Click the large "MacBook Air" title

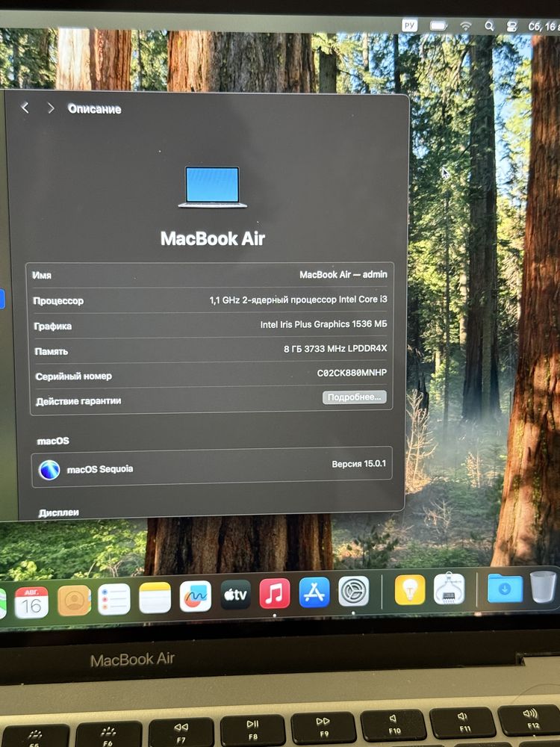[213, 239]
